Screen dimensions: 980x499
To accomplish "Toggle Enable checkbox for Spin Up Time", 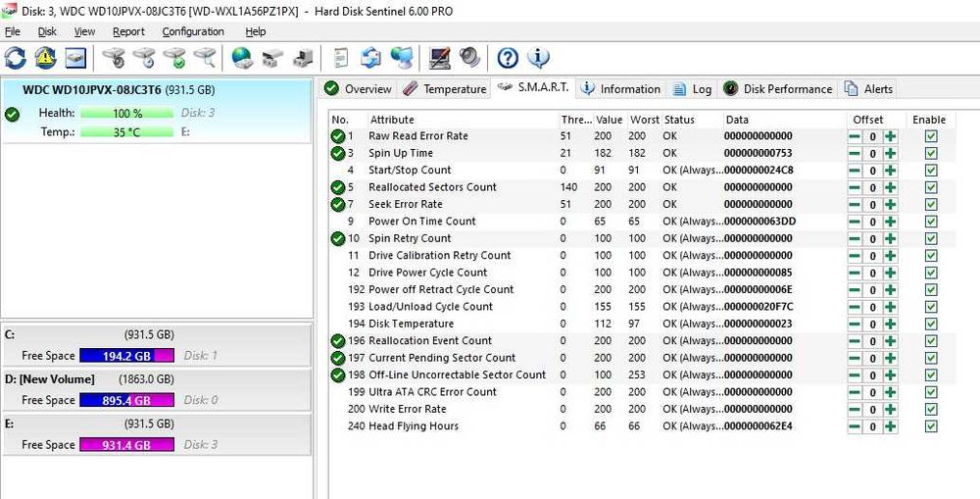I will [x=931, y=153].
